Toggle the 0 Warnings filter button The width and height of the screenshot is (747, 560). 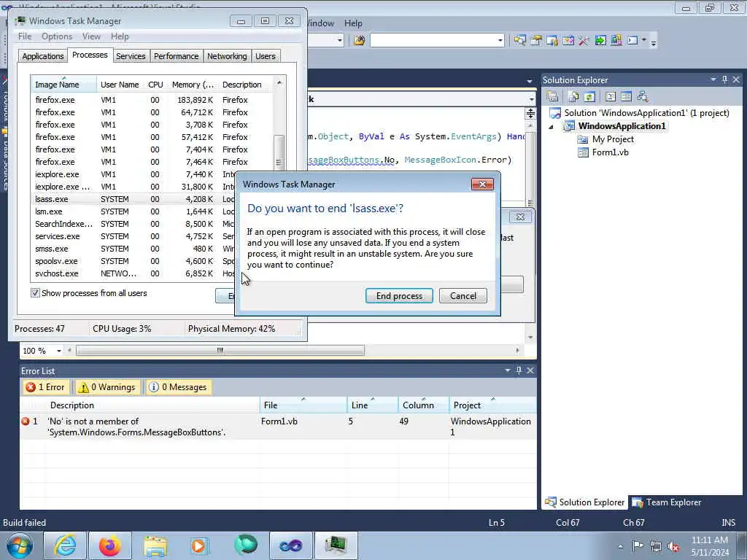point(107,387)
